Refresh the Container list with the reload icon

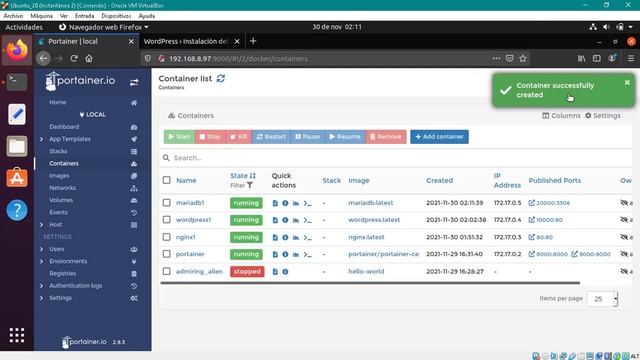click(x=221, y=78)
